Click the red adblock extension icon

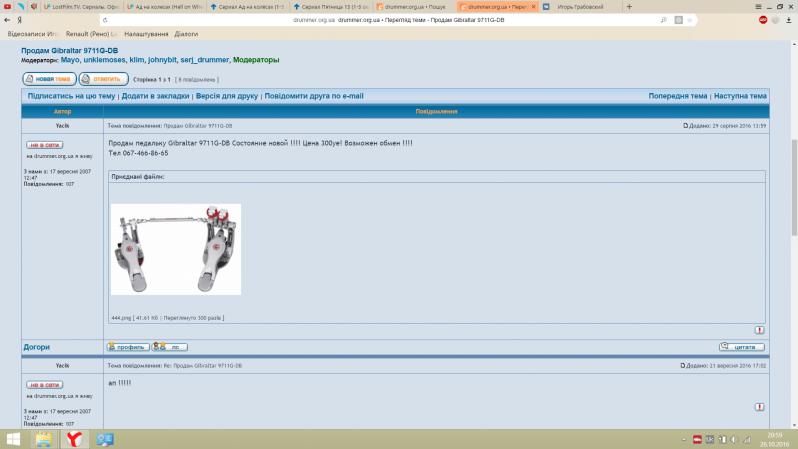tap(763, 20)
